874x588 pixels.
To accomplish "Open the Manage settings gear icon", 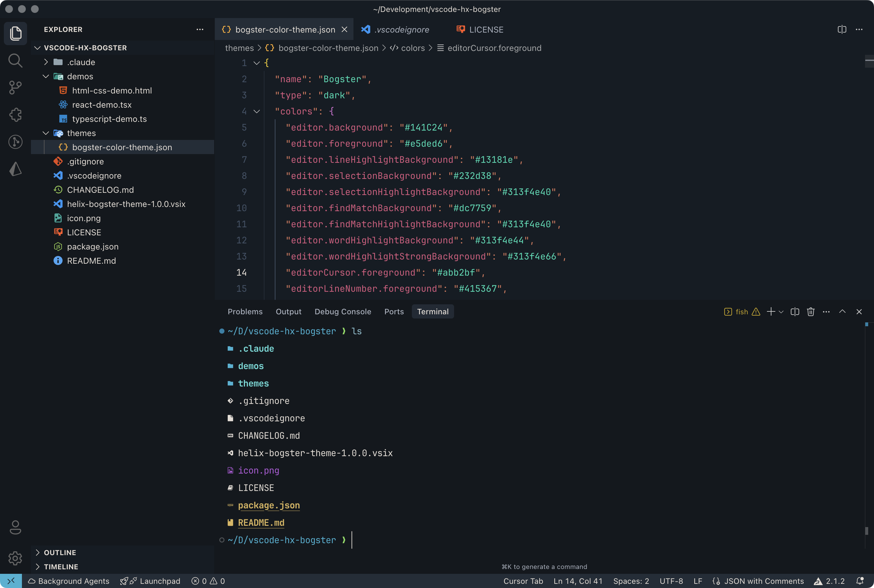I will pyautogui.click(x=15, y=558).
